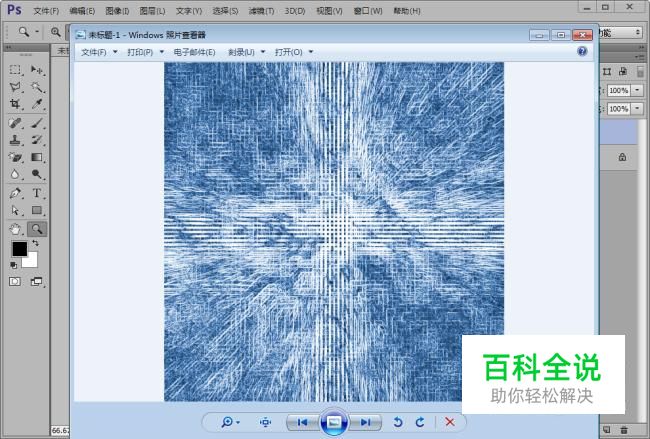Open Photo Viewer 打开(O) dropdown

click(294, 52)
